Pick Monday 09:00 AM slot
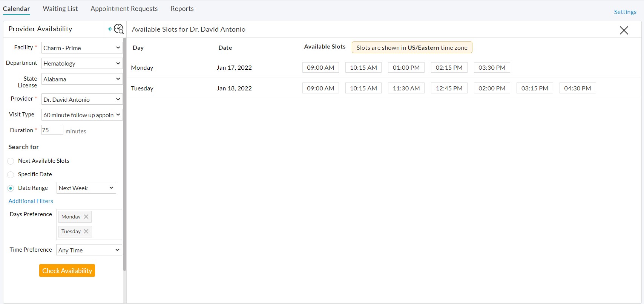Viewport: 644px width, 304px height. tap(320, 68)
